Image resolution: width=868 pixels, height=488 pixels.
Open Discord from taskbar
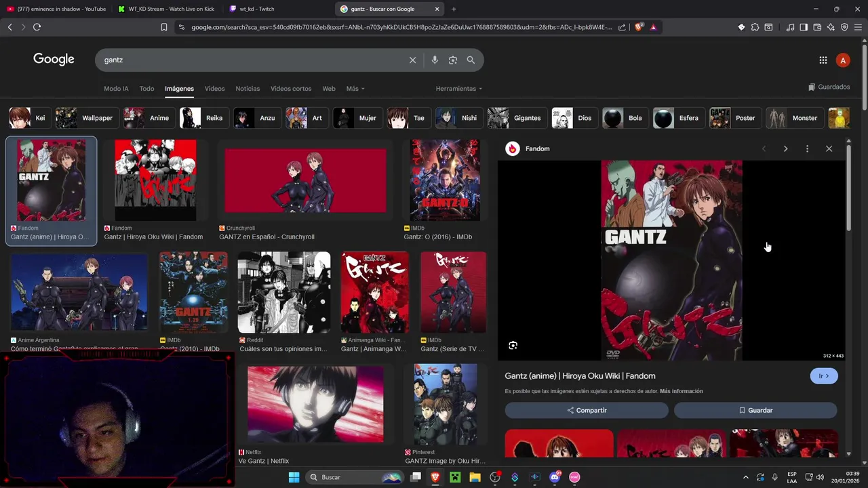(x=555, y=477)
